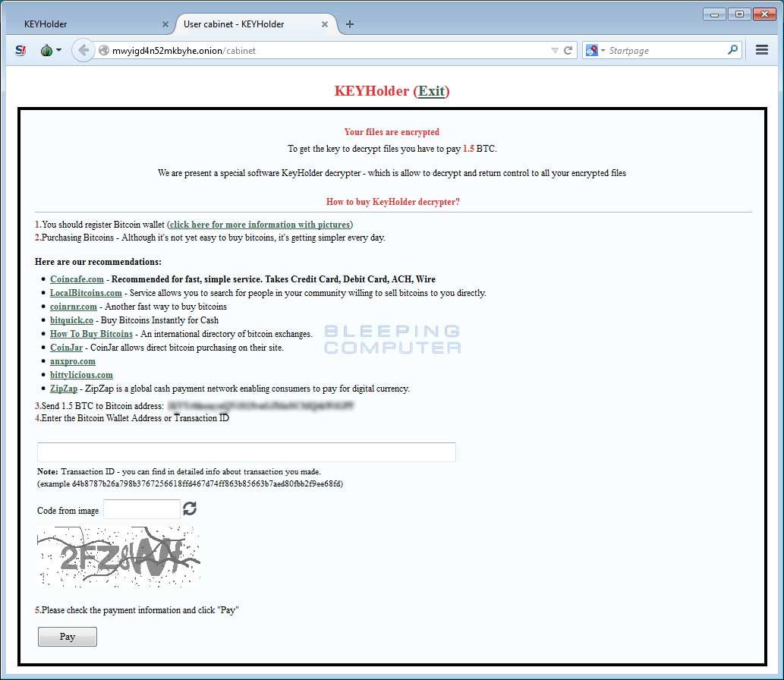The width and height of the screenshot is (784, 680).
Task: Open the anxpro.com link
Action: (73, 361)
